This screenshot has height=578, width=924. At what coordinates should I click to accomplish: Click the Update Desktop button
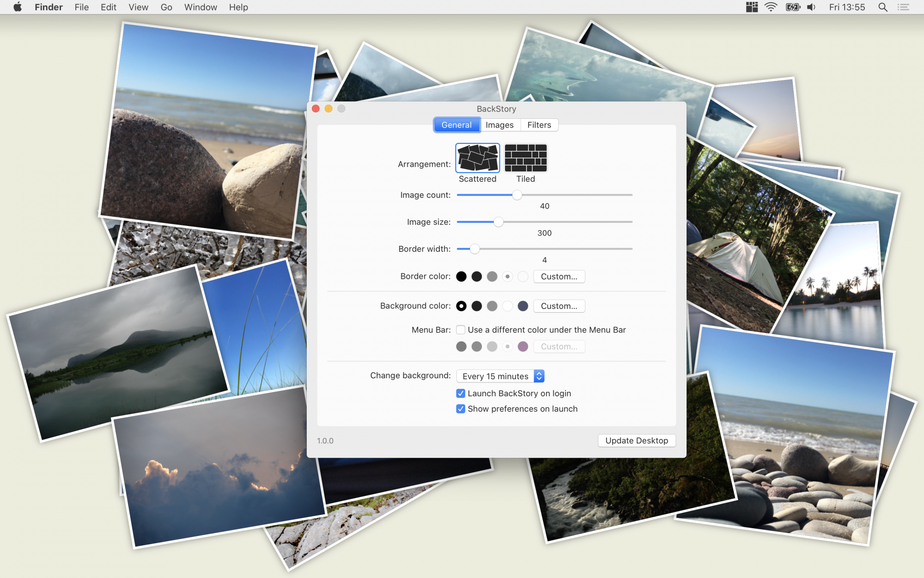click(637, 441)
